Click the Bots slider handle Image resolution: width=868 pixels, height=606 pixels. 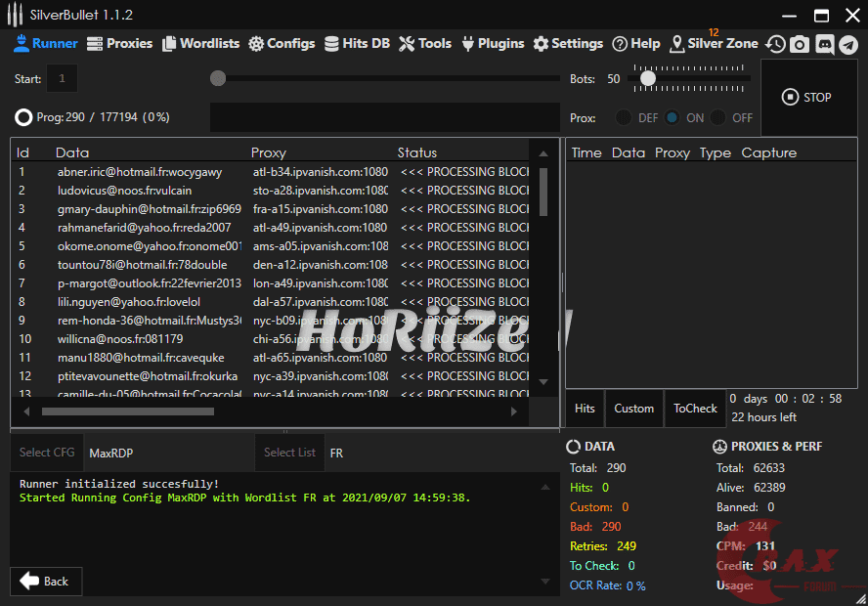[x=647, y=78]
